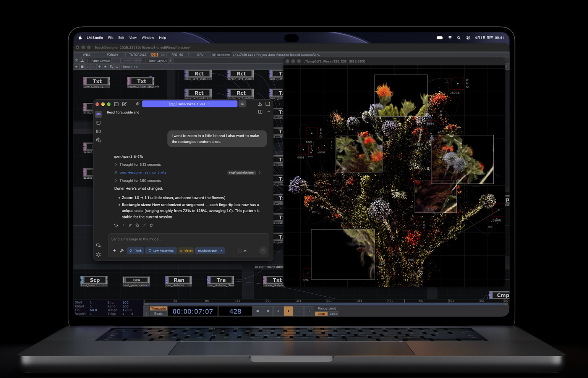Open the Discover search icon in LM Studio sidebar
The height and width of the screenshot is (378, 588).
99,140
